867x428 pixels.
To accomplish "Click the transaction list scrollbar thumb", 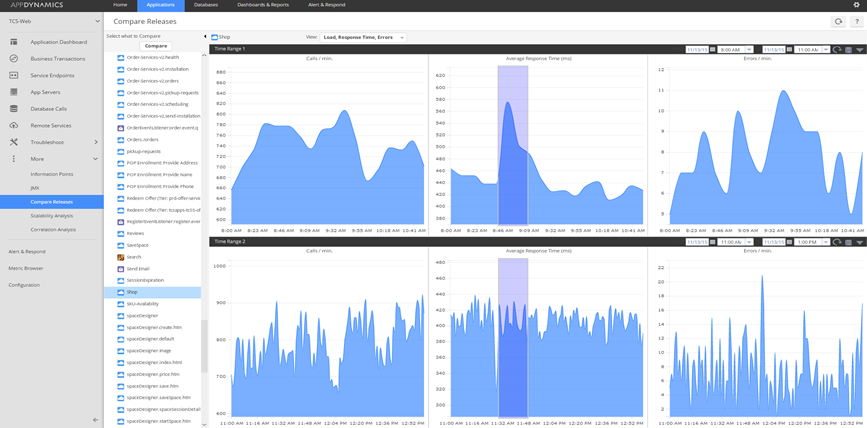I will 204,346.
